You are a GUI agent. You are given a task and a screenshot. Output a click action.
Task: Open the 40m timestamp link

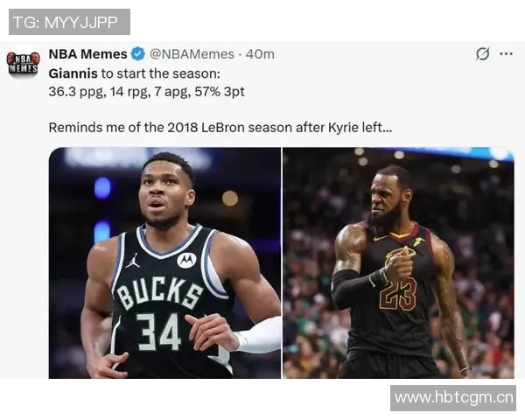pos(260,54)
